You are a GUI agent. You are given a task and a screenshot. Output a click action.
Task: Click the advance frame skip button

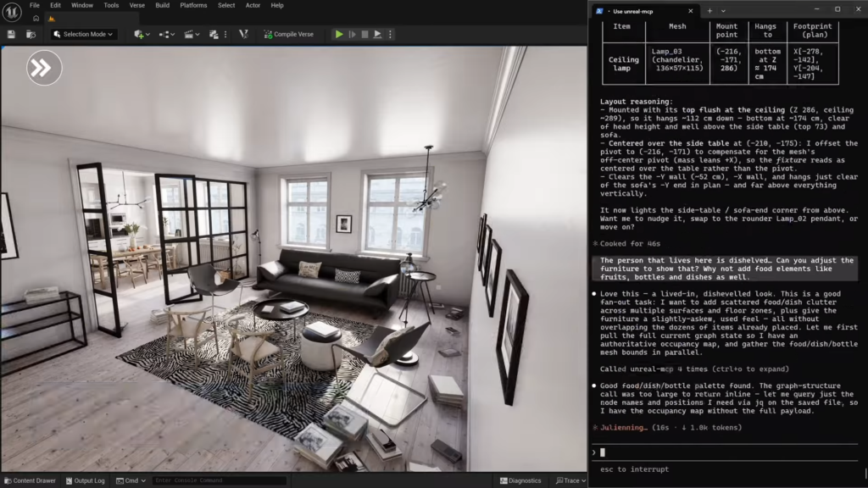[x=352, y=34]
